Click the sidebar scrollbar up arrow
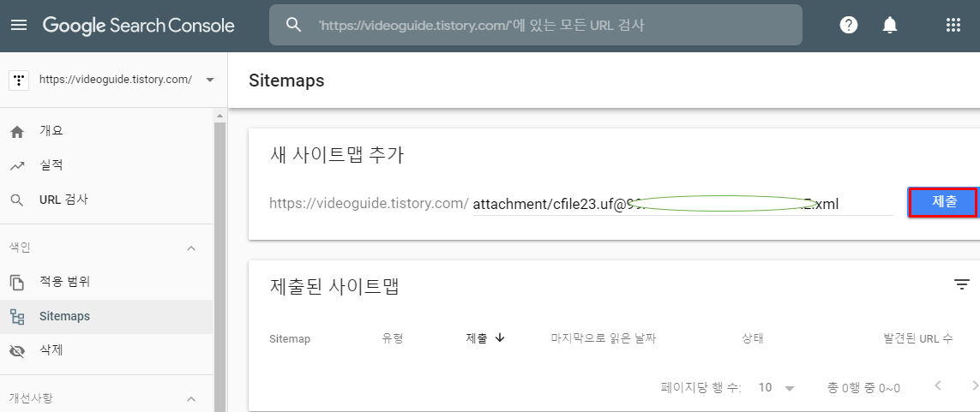The image size is (980, 412). click(x=219, y=116)
